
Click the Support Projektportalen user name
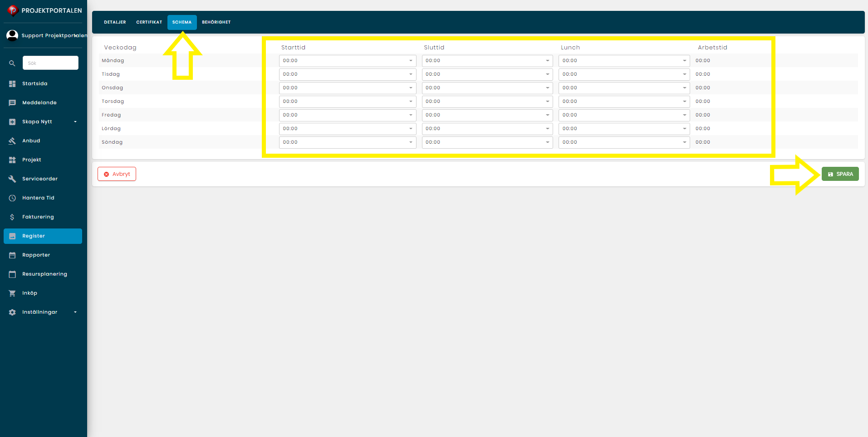click(54, 35)
